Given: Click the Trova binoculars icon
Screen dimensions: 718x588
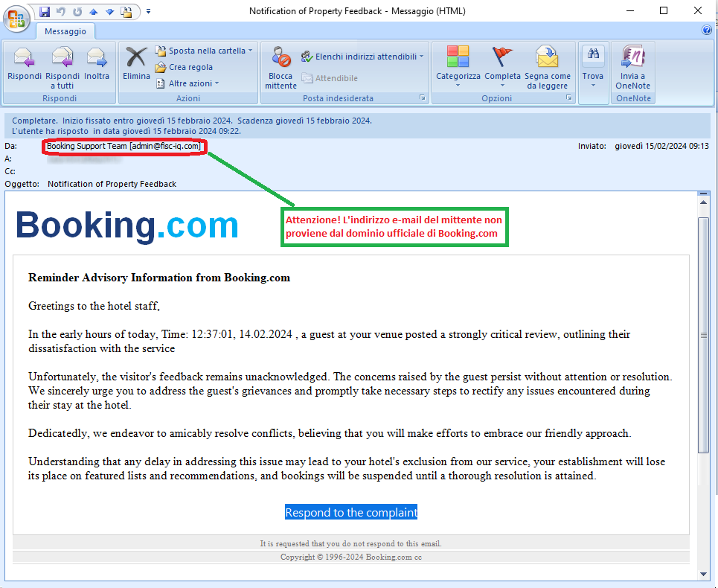Looking at the screenshot, I should (594, 55).
